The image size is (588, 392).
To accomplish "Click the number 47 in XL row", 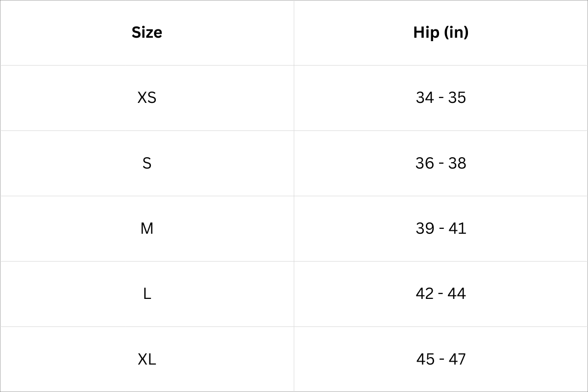I will pyautogui.click(x=457, y=359).
